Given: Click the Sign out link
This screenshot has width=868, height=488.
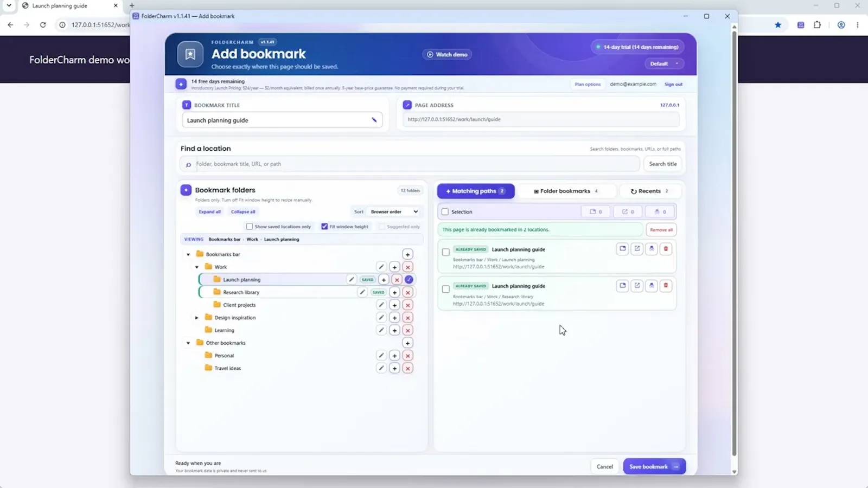Looking at the screenshot, I should (x=673, y=85).
